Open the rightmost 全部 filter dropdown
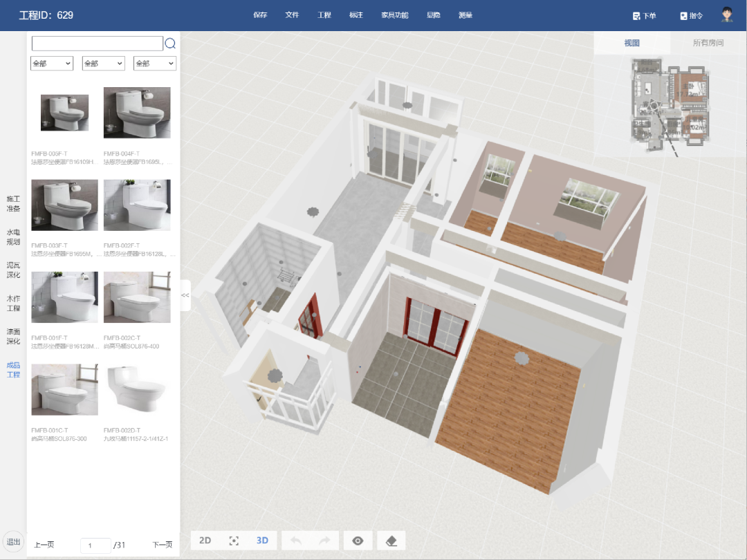 point(155,64)
